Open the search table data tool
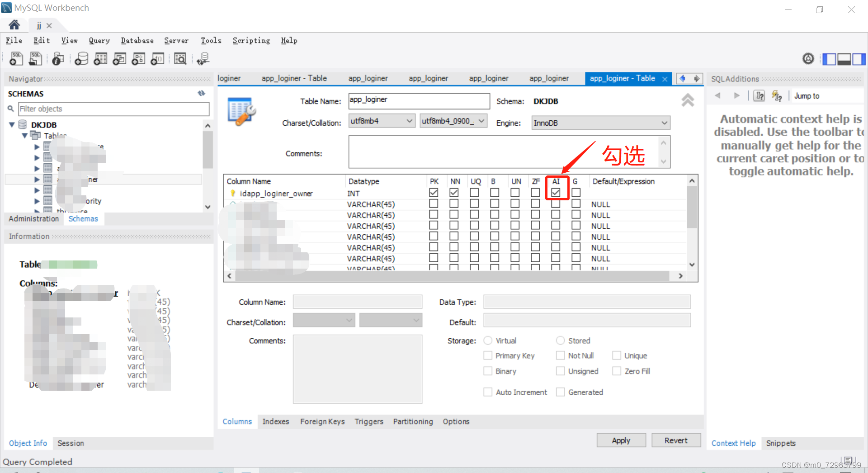Image resolution: width=868 pixels, height=473 pixels. coord(180,58)
